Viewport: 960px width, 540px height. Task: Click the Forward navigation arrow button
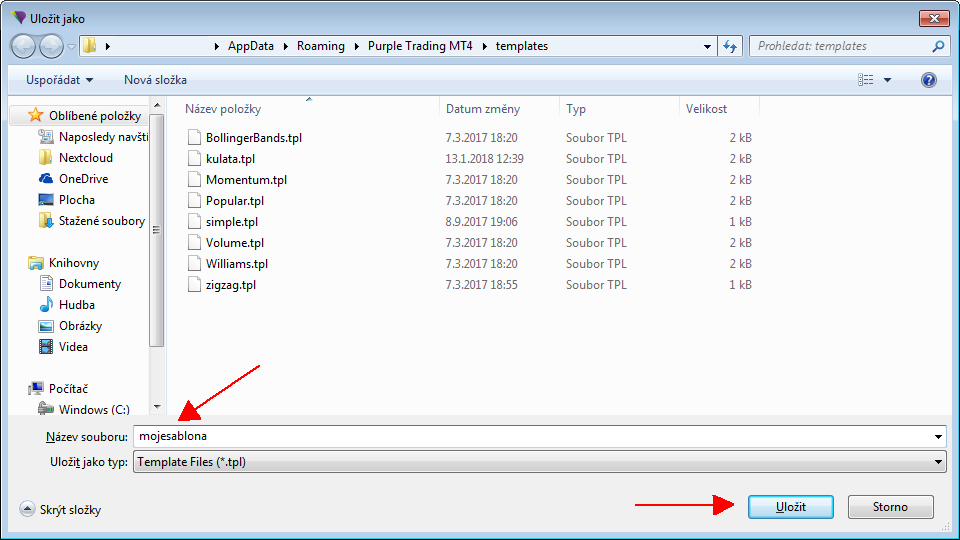coord(51,47)
